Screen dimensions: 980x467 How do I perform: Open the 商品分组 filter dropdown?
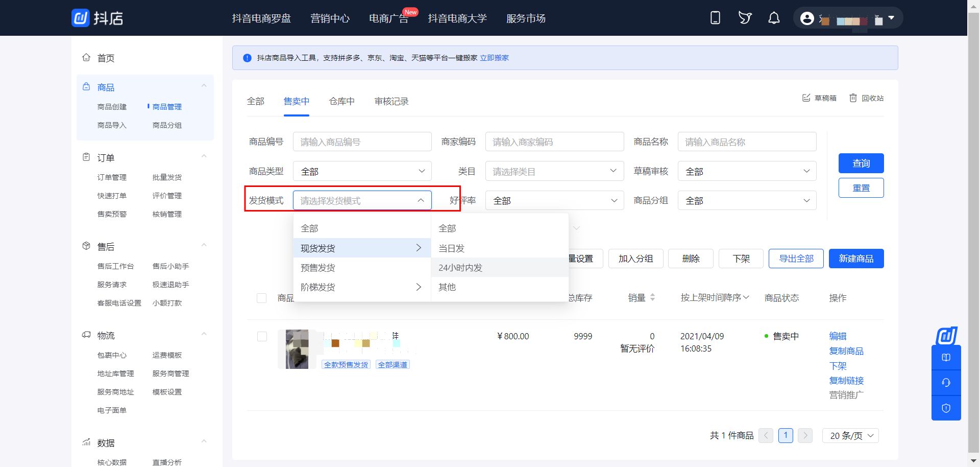tap(747, 200)
